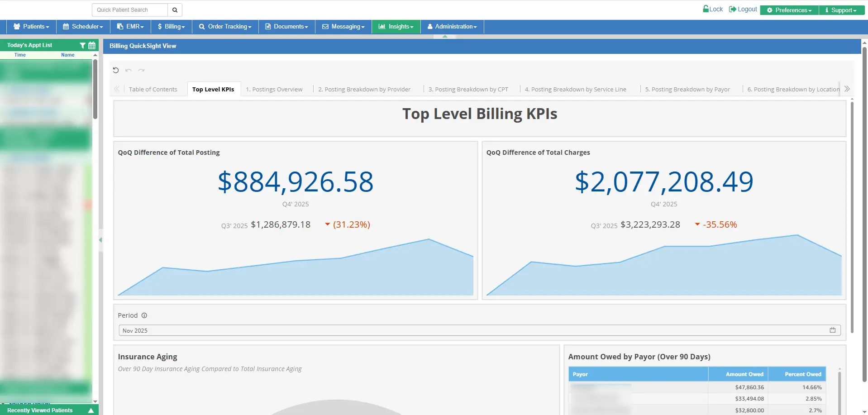This screenshot has width=868, height=415.
Task: Click the right chevron to reveal more tabs
Action: click(x=847, y=89)
